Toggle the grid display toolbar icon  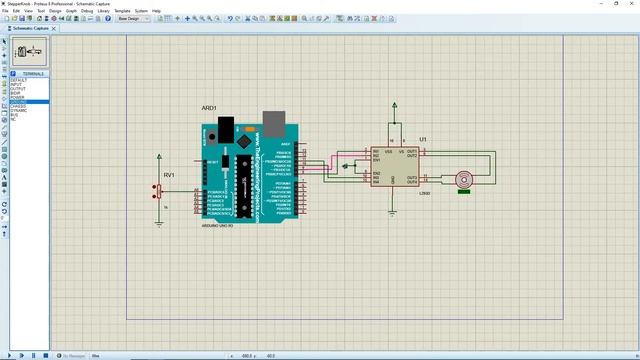[x=168, y=19]
